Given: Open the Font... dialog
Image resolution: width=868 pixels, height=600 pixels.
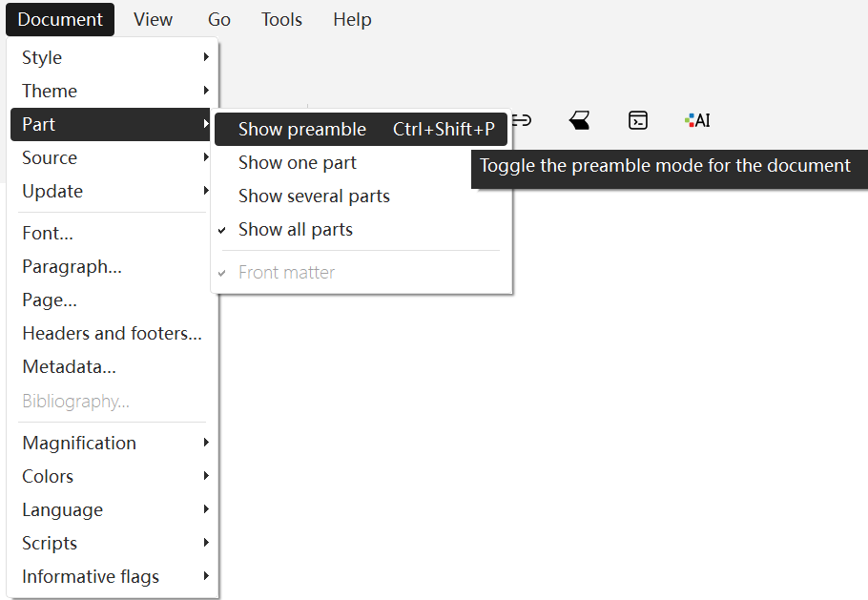Looking at the screenshot, I should tap(48, 234).
